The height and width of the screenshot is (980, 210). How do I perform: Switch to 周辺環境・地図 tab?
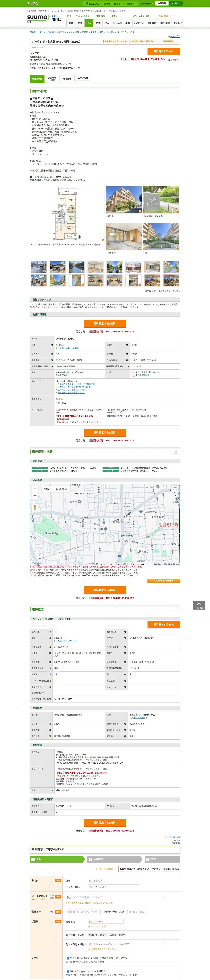click(52, 79)
